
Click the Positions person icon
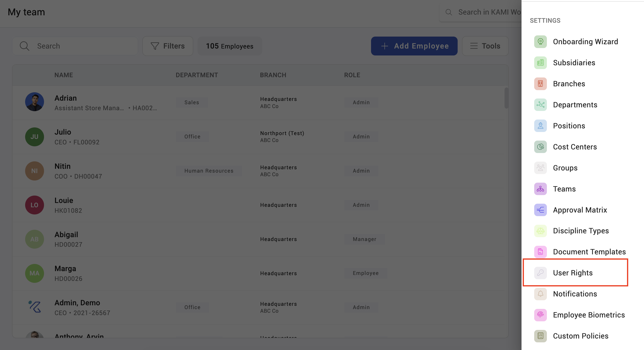click(x=540, y=126)
